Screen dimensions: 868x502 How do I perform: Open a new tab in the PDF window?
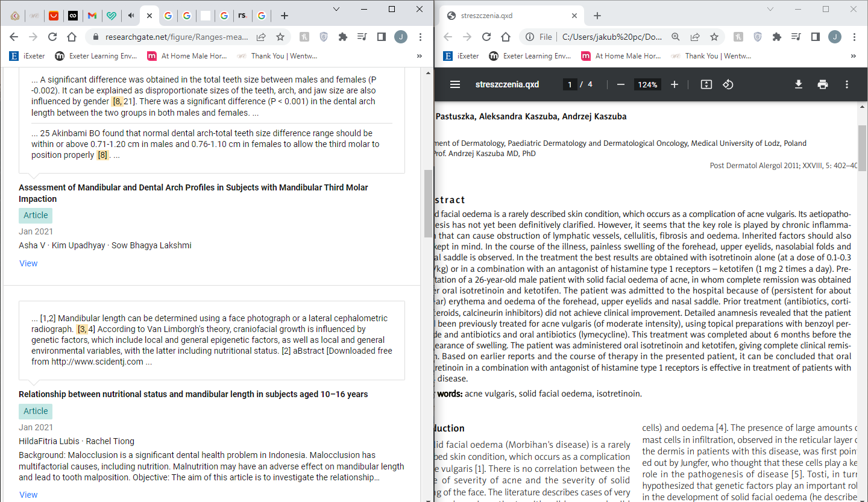(597, 16)
